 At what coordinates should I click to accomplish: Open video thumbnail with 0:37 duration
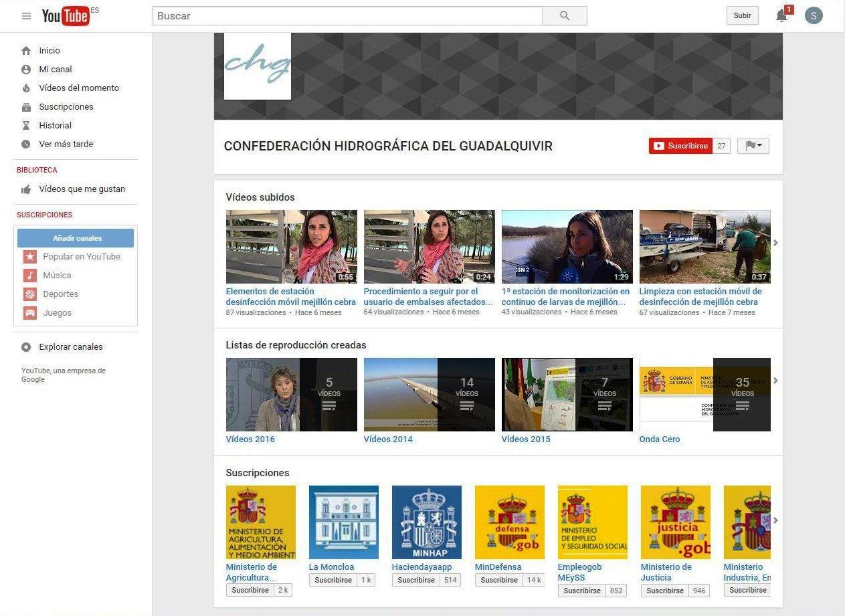[x=705, y=247]
